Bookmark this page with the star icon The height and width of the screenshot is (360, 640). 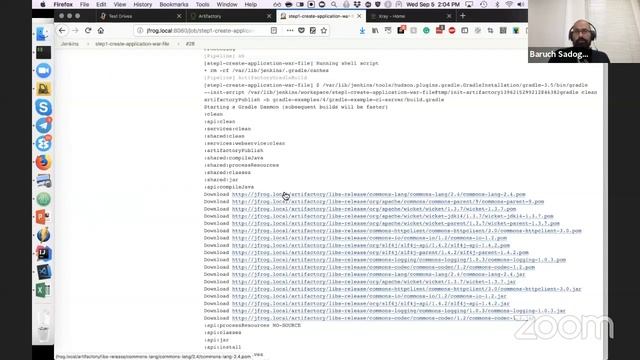pos(324,31)
